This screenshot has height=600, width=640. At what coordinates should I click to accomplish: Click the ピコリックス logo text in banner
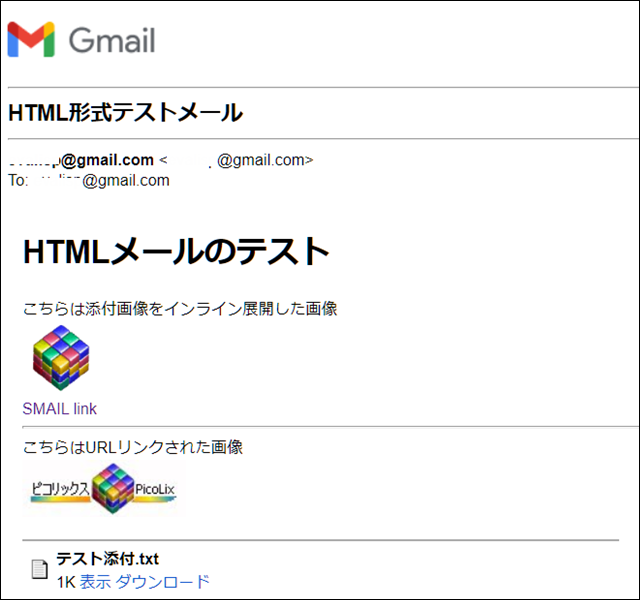pos(60,489)
